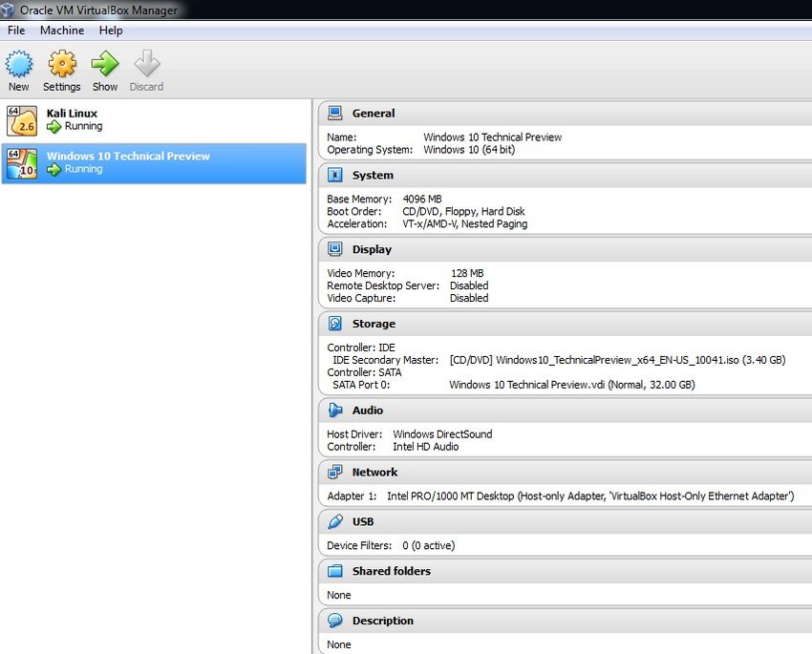This screenshot has width=812, height=654.
Task: Click the Display section screen icon
Action: pyautogui.click(x=335, y=249)
